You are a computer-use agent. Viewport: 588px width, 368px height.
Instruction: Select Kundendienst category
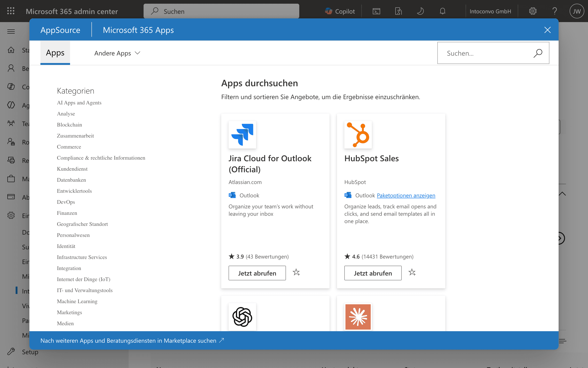point(72,169)
